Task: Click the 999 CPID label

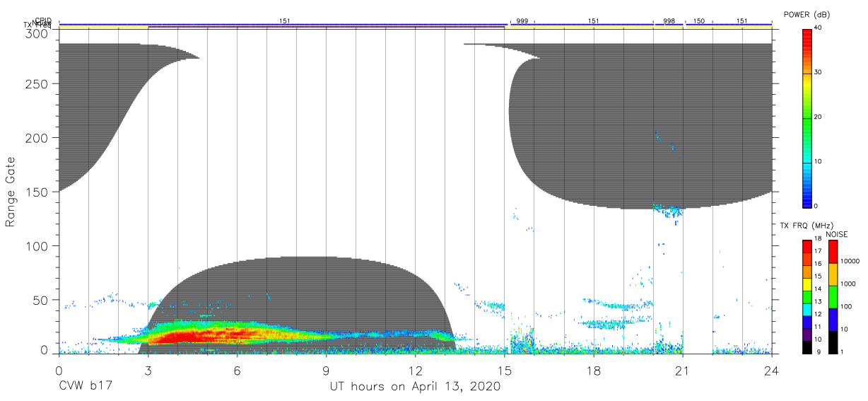Action: pyautogui.click(x=522, y=21)
